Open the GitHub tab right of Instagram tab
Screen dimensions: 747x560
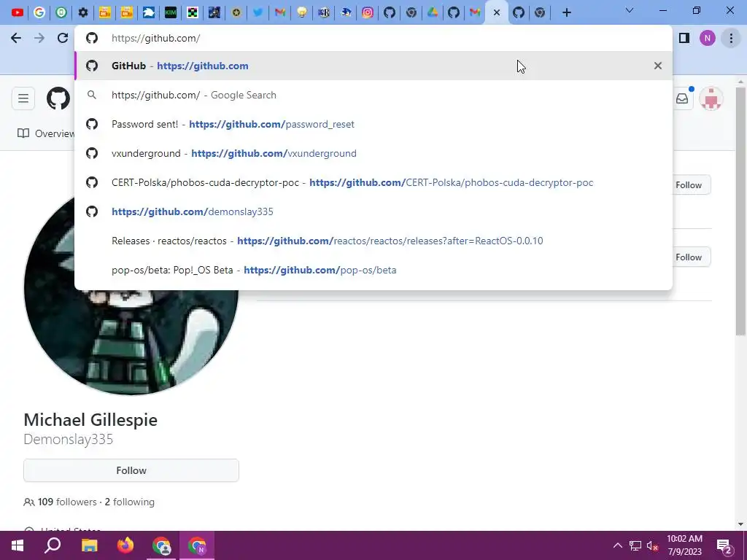pyautogui.click(x=390, y=12)
